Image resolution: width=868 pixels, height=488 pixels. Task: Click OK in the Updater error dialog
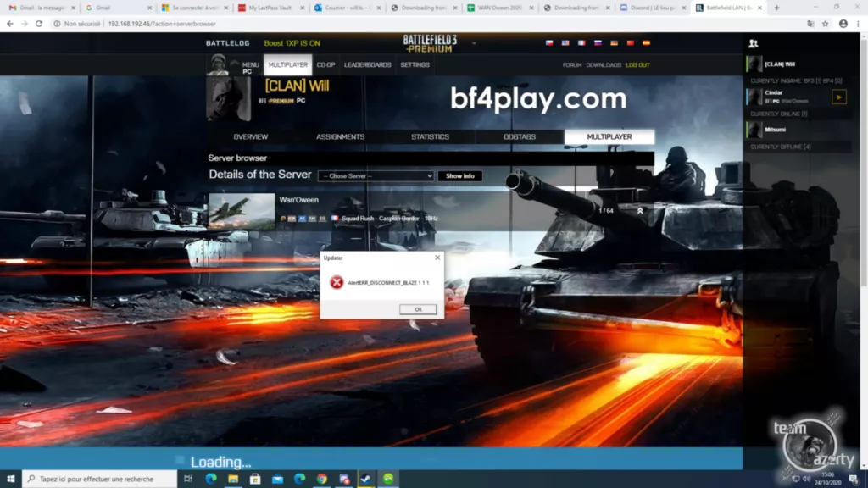click(x=418, y=309)
